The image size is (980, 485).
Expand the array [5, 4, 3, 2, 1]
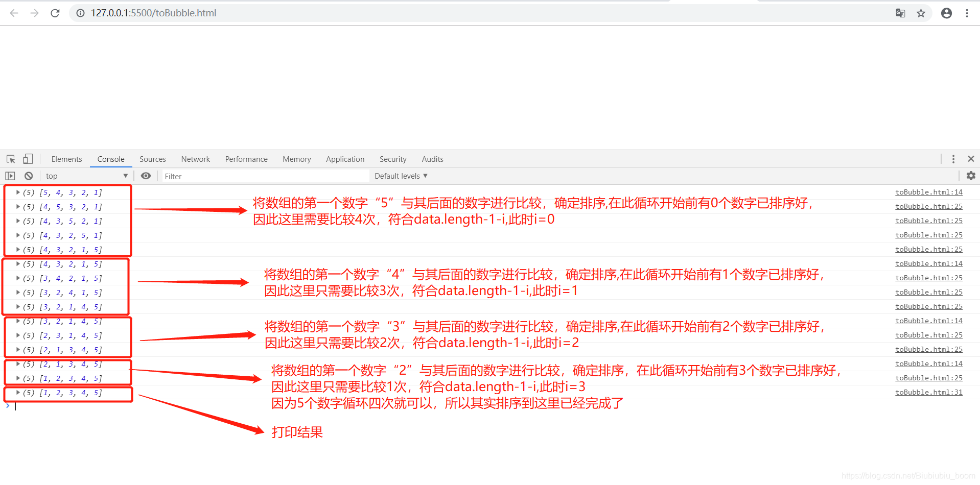[18, 192]
